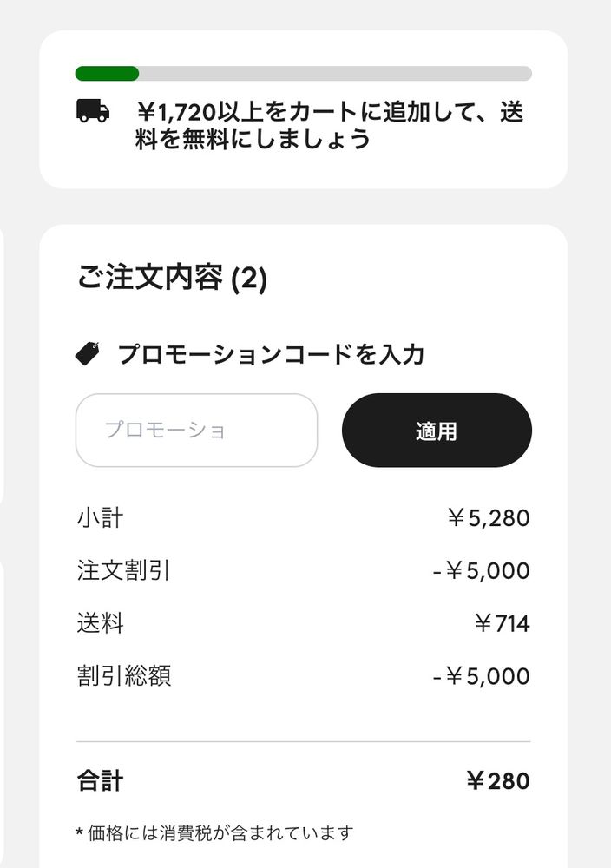Click the gray unfilled part of shipping progress bar
This screenshot has height=868, width=611.
pos(335,74)
